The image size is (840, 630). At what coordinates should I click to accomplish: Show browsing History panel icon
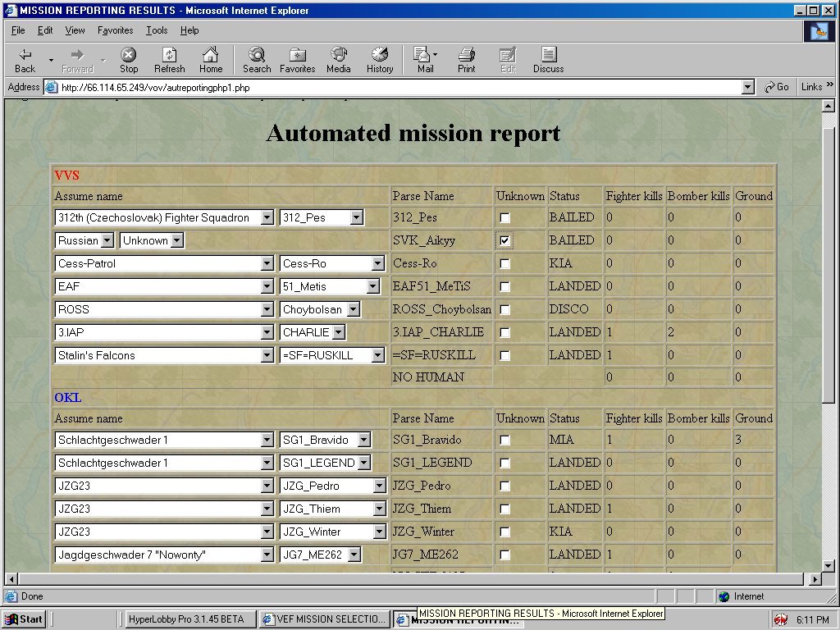pyautogui.click(x=380, y=55)
